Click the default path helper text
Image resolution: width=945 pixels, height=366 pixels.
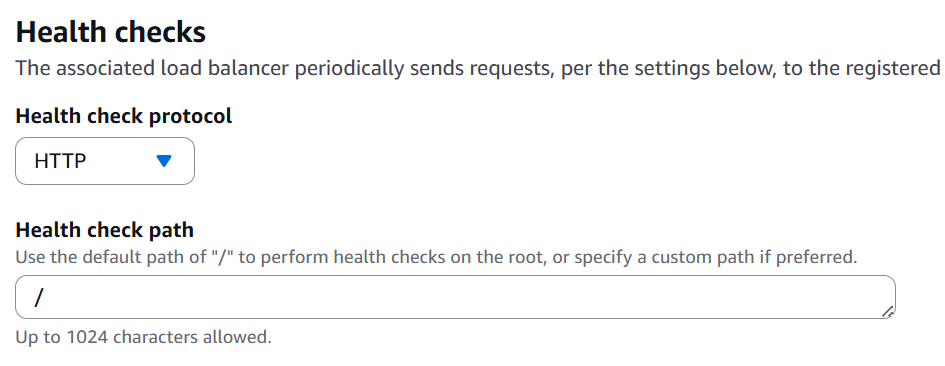(x=436, y=258)
